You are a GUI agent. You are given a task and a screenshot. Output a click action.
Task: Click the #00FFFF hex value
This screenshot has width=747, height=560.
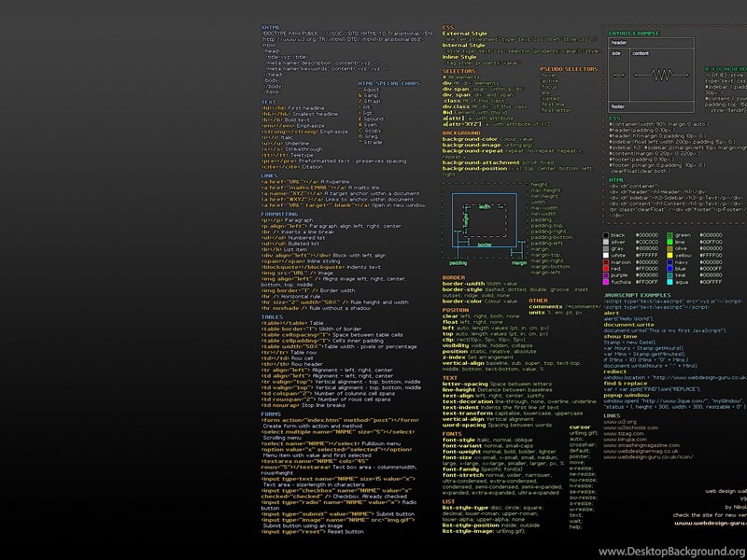pyautogui.click(x=711, y=282)
